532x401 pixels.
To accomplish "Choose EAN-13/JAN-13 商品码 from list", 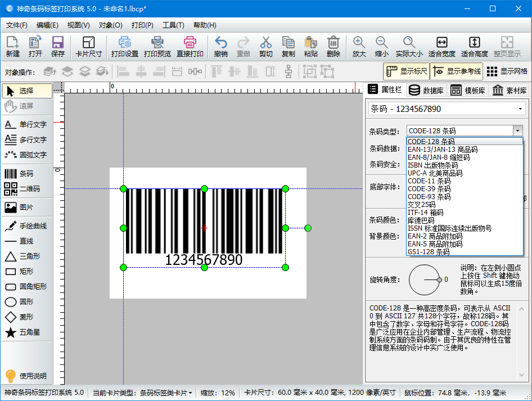I will coord(465,150).
